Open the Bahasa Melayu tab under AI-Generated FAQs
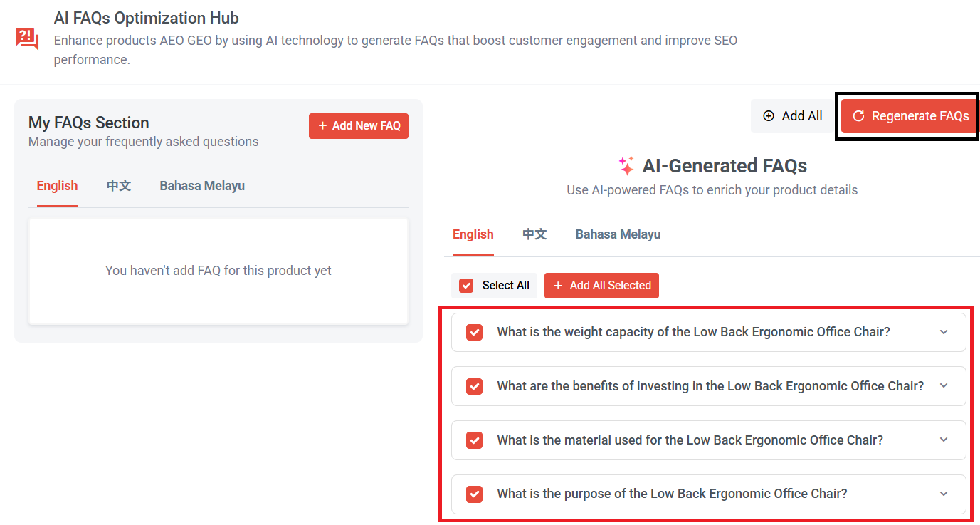Screen dimensions: 980x525 (617, 234)
